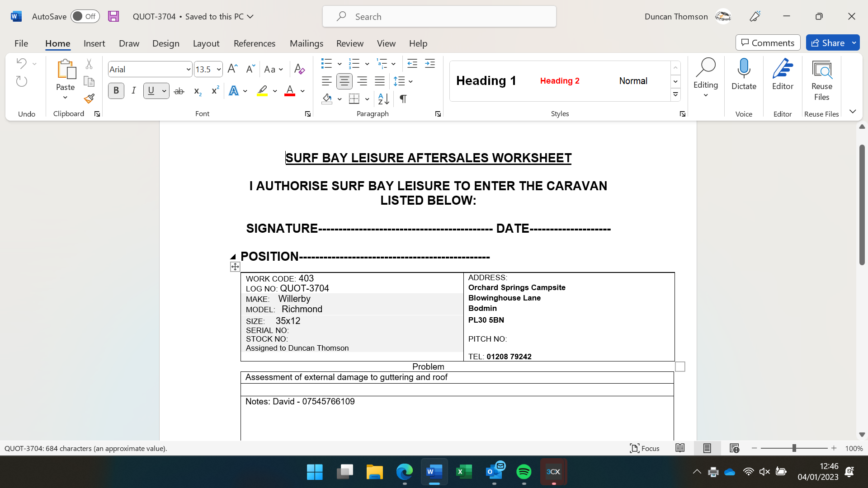
Task: Toggle Italic formatting button
Action: [133, 91]
